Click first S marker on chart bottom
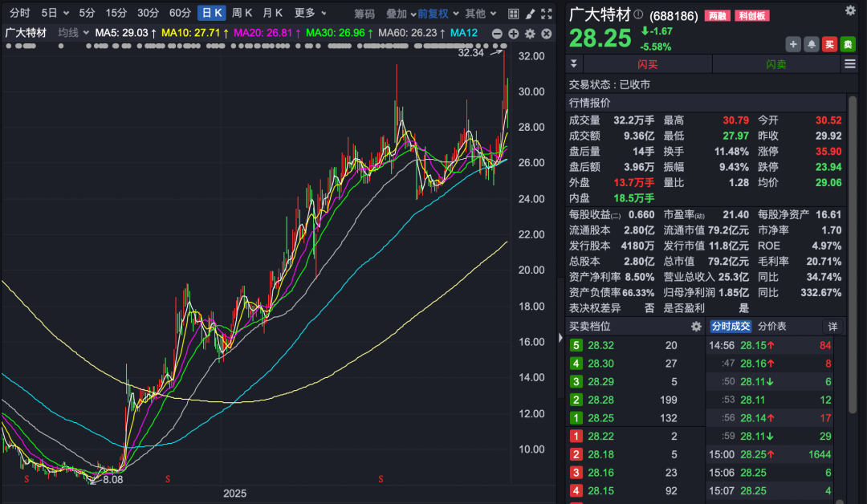The width and height of the screenshot is (867, 504). (26, 479)
